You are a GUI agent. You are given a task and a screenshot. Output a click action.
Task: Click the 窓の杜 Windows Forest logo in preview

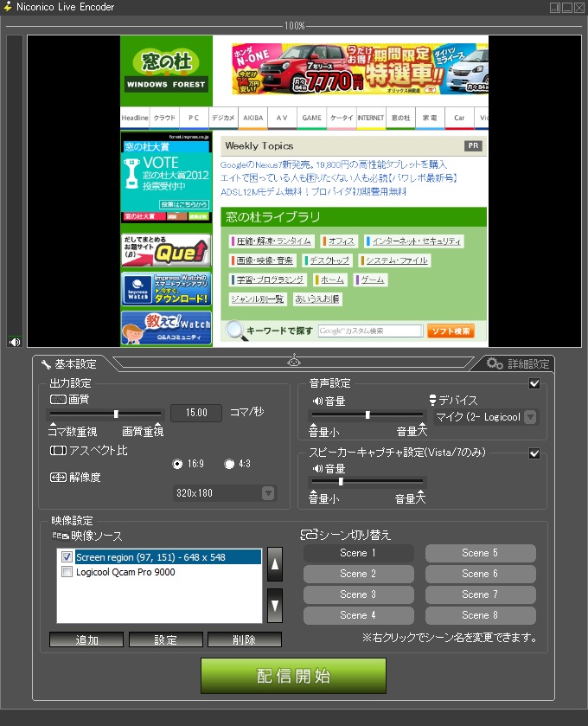[166, 71]
